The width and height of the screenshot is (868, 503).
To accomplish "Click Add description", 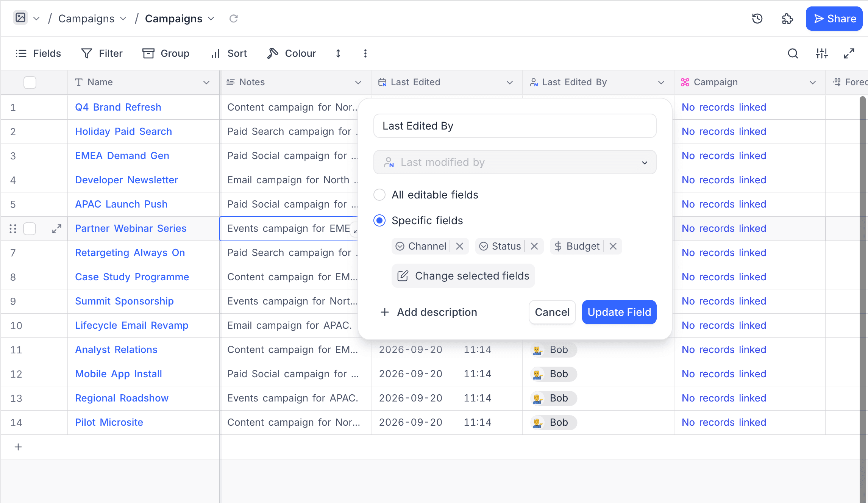I will (429, 312).
